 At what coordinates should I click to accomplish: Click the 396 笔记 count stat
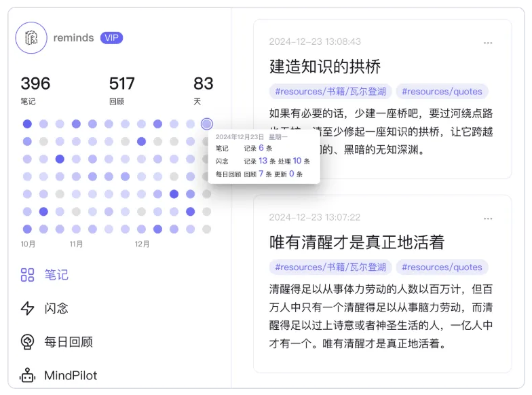(35, 84)
